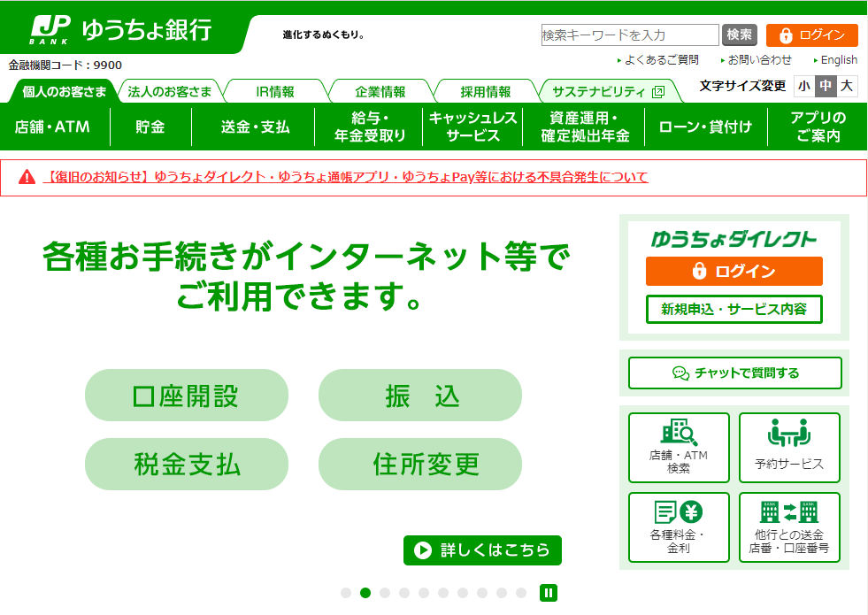Open the 採用情報 tab

(x=486, y=91)
